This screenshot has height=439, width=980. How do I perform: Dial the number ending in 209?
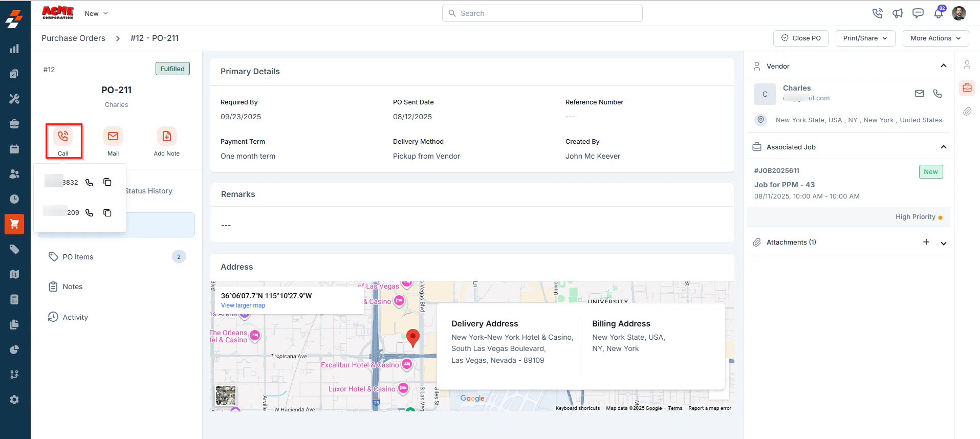click(90, 213)
